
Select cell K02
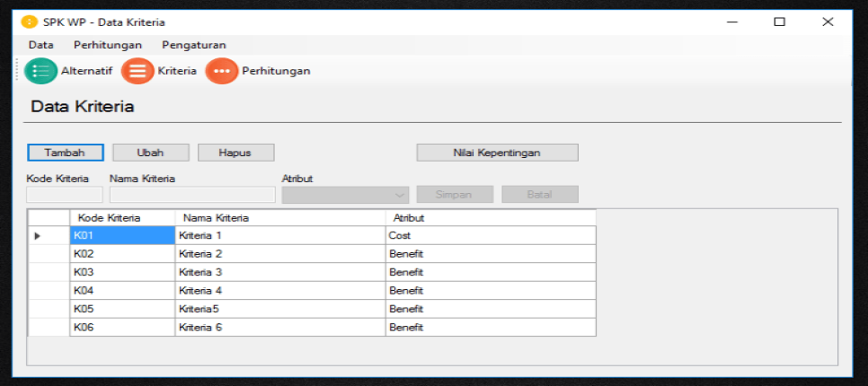click(122, 254)
